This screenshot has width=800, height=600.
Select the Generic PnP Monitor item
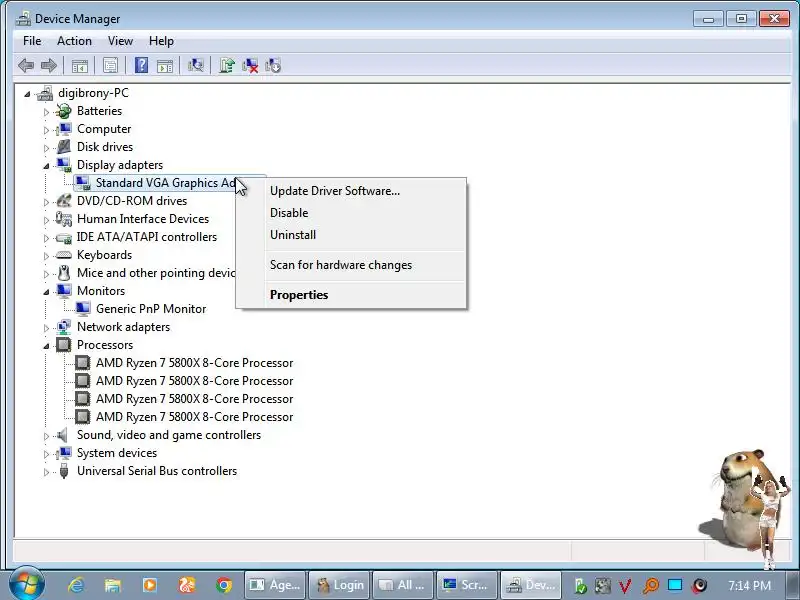(x=151, y=309)
